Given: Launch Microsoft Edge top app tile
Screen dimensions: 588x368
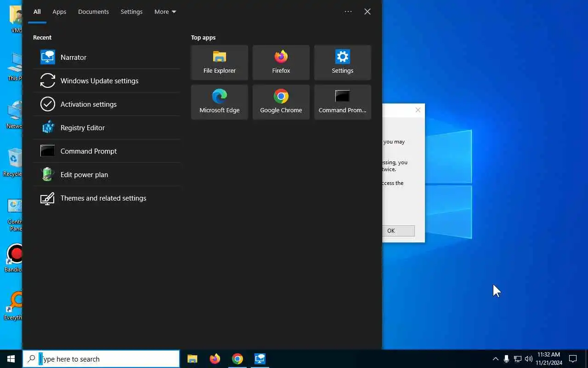Looking at the screenshot, I should [220, 102].
